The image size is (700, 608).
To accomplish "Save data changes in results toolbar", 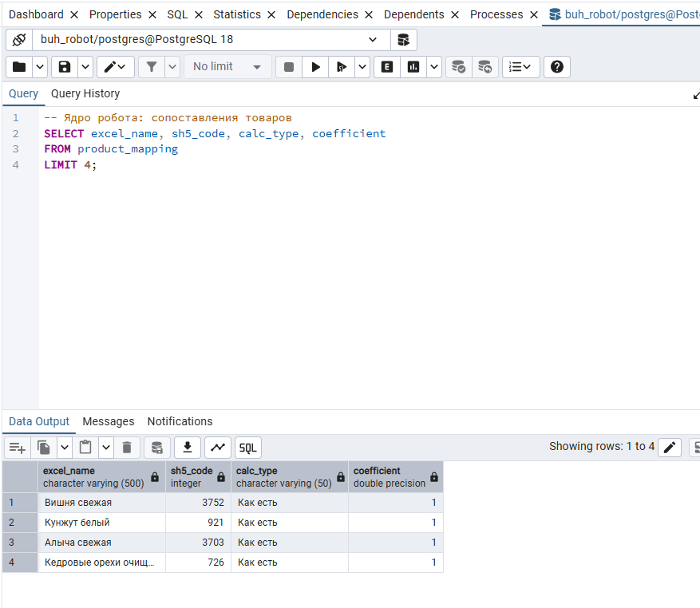I will [x=156, y=448].
